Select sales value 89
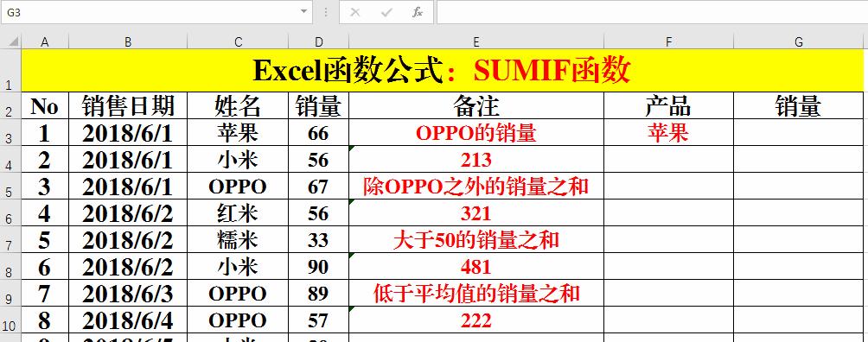Screen dimensions: 868x342 pyautogui.click(x=318, y=294)
